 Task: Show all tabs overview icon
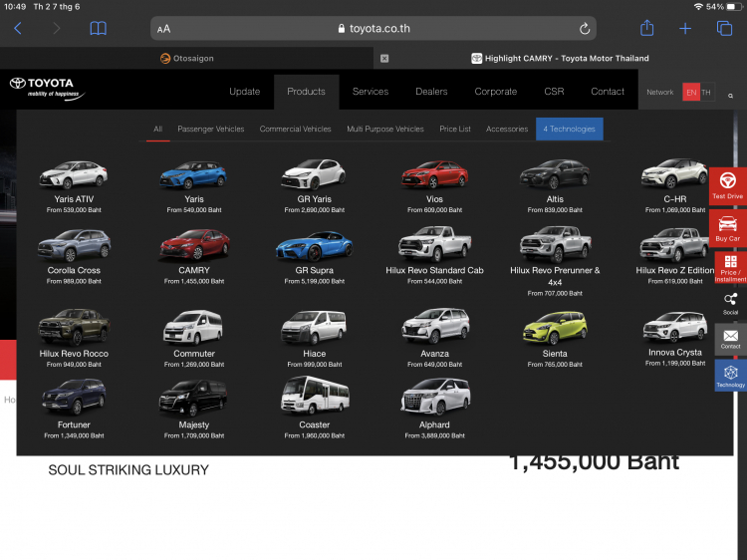[724, 29]
